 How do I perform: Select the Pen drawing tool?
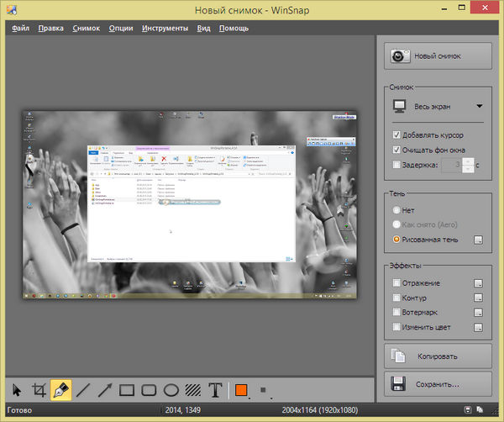[x=60, y=390]
